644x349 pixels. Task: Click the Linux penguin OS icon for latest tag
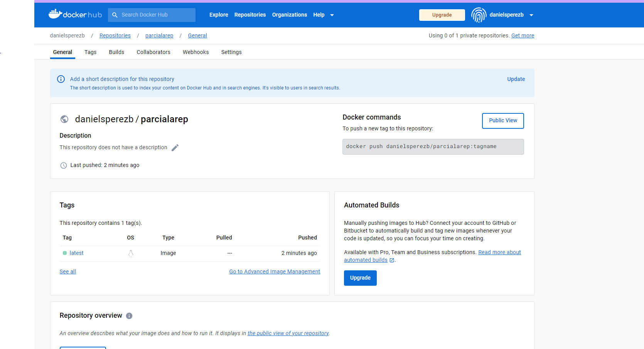131,253
